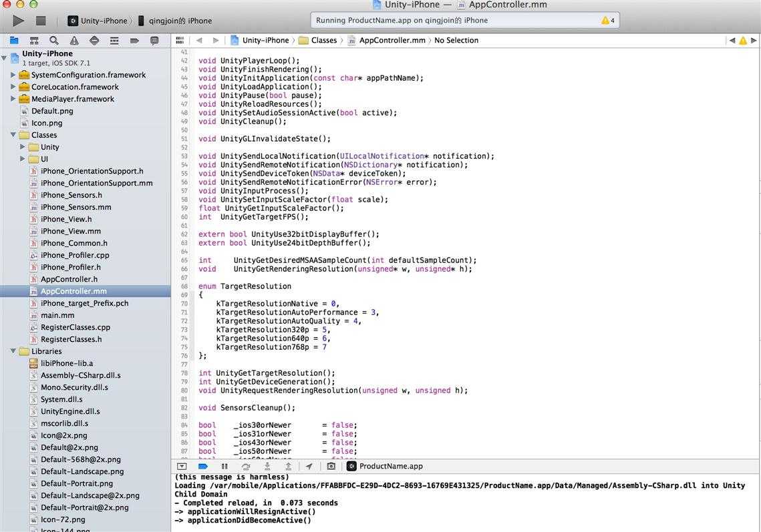Viewport: 761px width, 532px height.
Task: Select Assembly-CSharp.dll.s
Action: (x=81, y=375)
